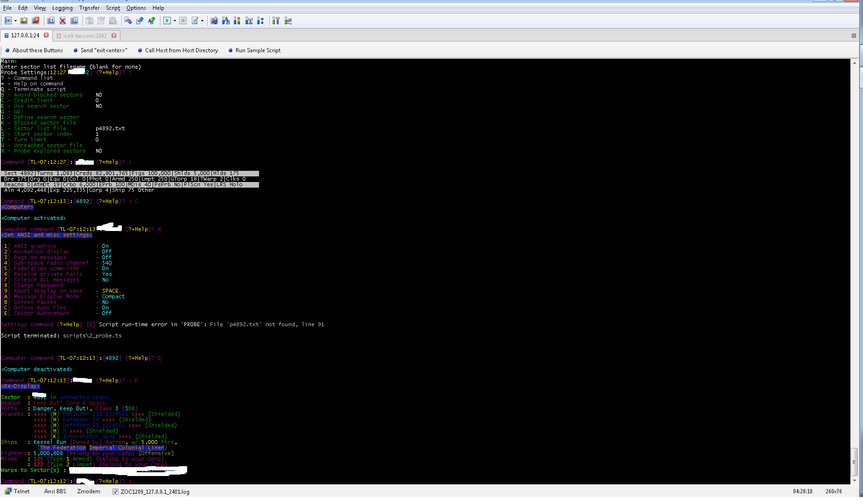Click the color settings test-tube icon
The height and width of the screenshot is (504, 863).
point(237,21)
